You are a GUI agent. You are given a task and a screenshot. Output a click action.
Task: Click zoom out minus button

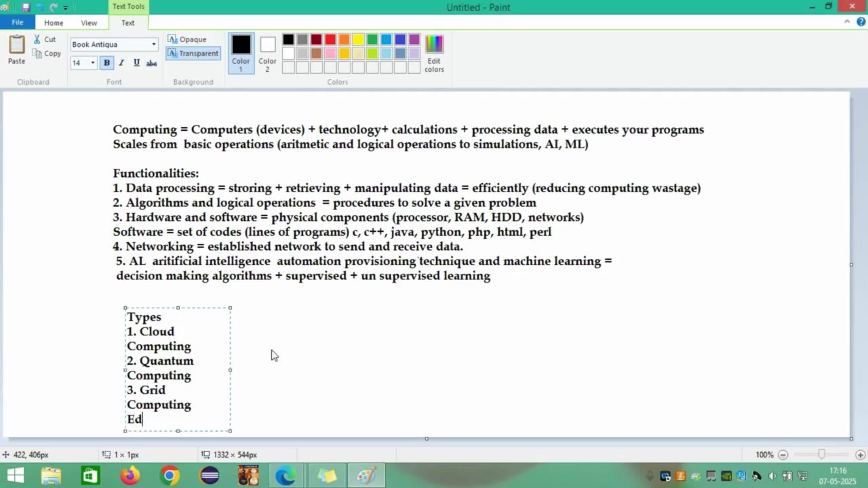click(783, 455)
